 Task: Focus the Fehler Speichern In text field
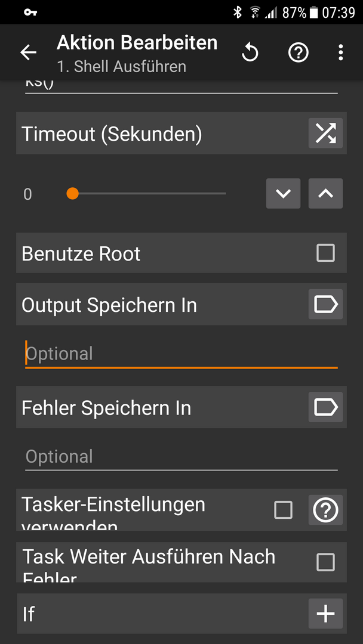181,457
